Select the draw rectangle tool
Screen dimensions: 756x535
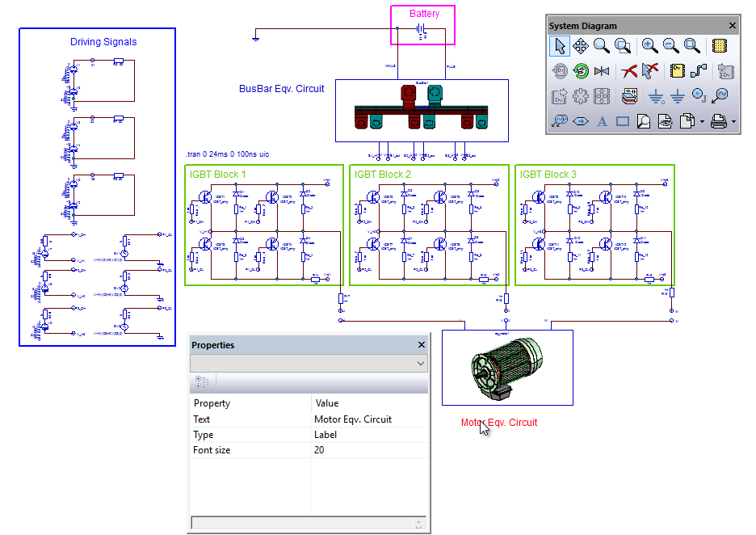pyautogui.click(x=623, y=121)
